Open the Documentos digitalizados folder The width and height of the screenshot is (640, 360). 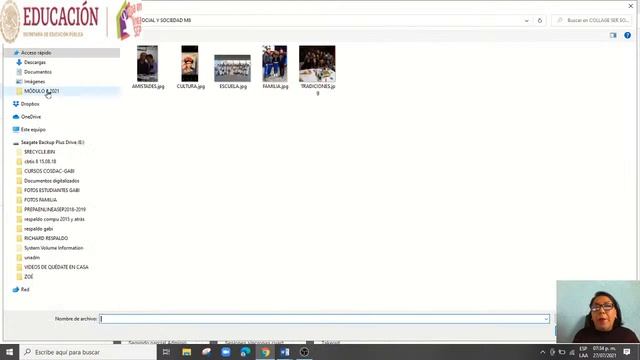[x=51, y=181]
